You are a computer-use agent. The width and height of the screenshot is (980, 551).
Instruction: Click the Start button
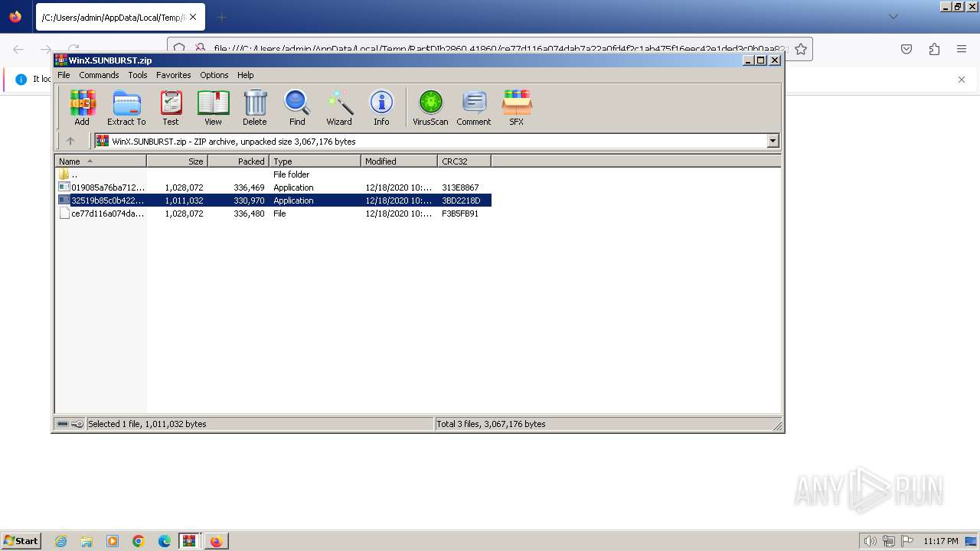point(21,540)
